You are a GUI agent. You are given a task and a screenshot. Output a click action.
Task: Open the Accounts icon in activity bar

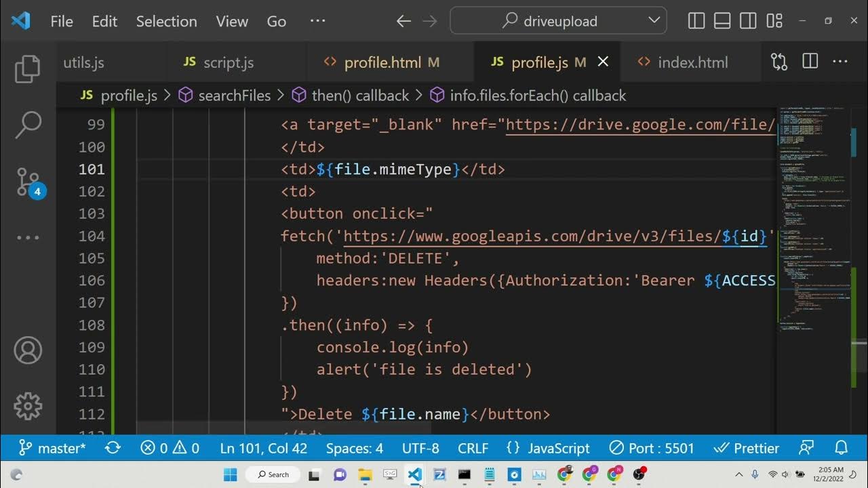[28, 350]
